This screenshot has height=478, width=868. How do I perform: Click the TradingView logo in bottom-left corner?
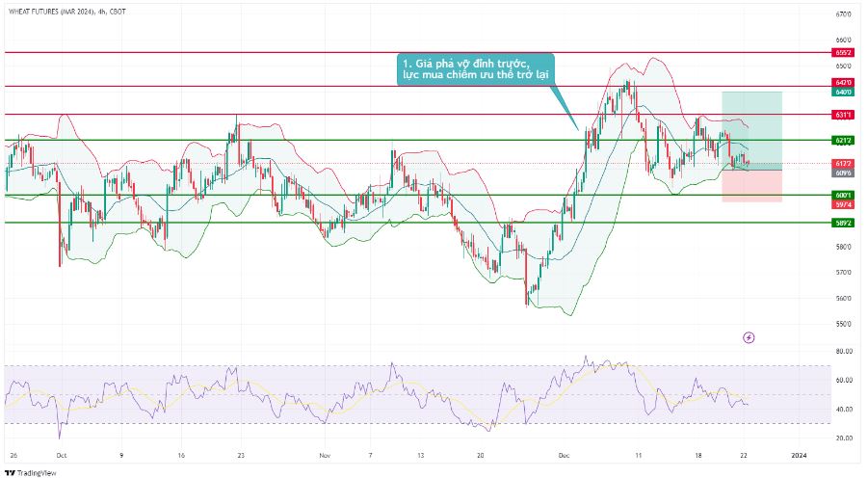(31, 472)
